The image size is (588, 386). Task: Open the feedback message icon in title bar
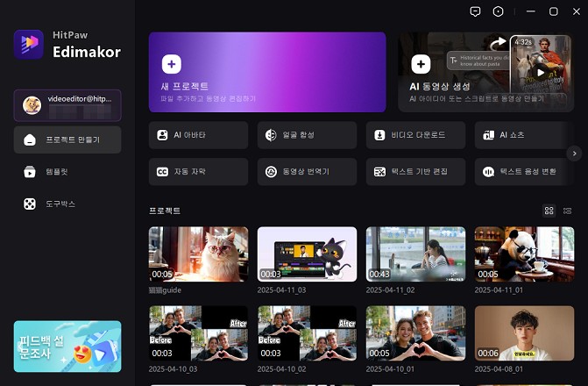475,11
